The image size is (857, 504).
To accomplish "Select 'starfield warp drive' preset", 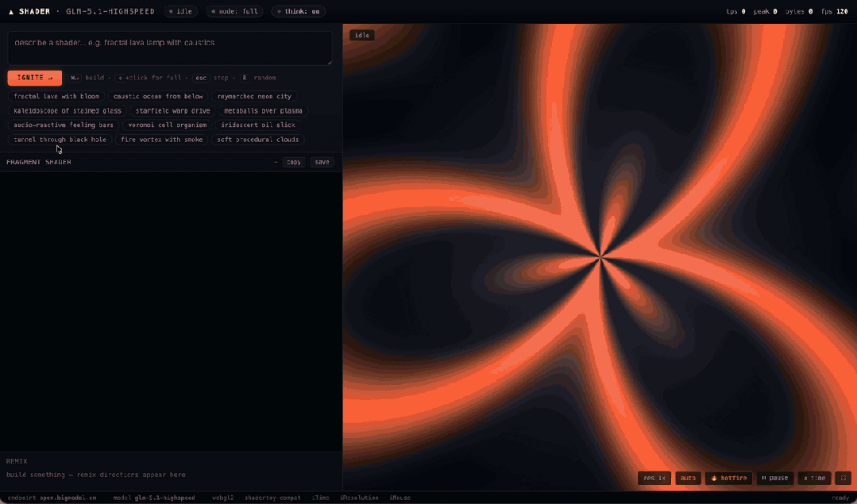I will [x=172, y=111].
